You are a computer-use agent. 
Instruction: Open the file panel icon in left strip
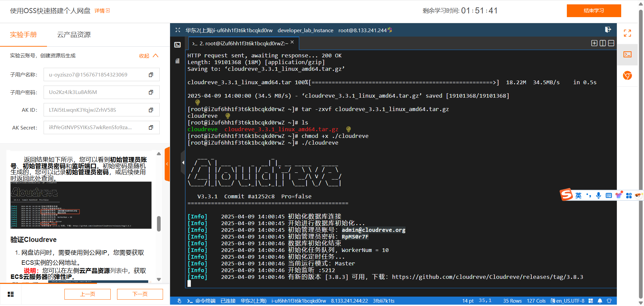[x=177, y=61]
